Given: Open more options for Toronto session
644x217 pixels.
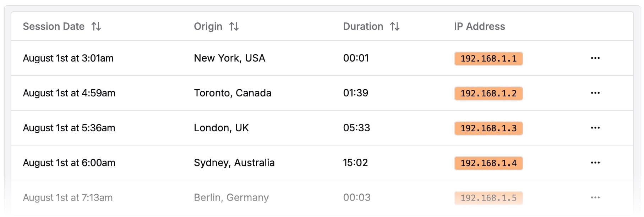Looking at the screenshot, I should coord(595,93).
